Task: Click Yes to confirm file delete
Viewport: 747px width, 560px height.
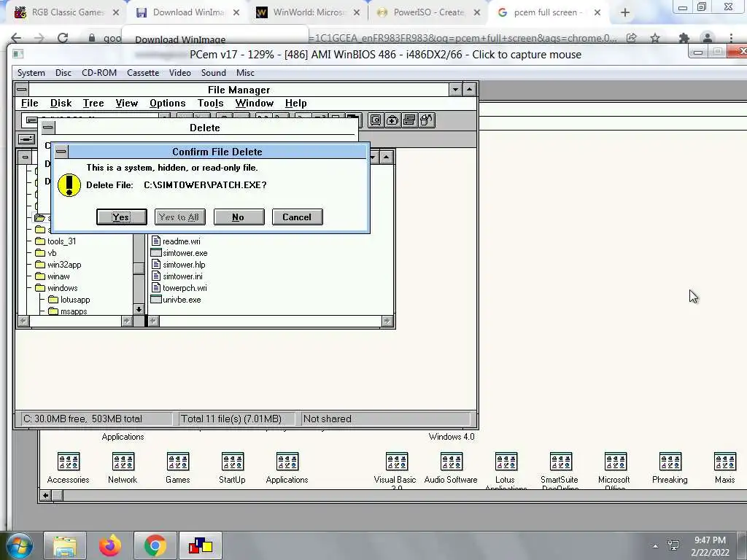Action: point(122,217)
